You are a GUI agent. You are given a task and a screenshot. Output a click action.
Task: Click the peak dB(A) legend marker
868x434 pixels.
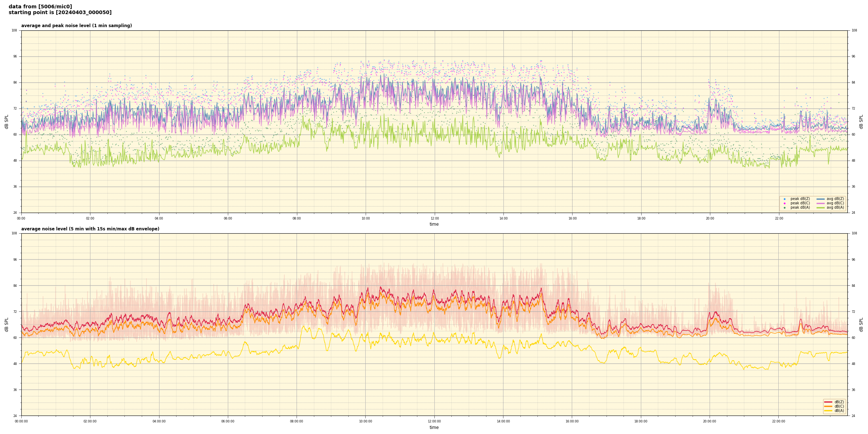point(784,208)
